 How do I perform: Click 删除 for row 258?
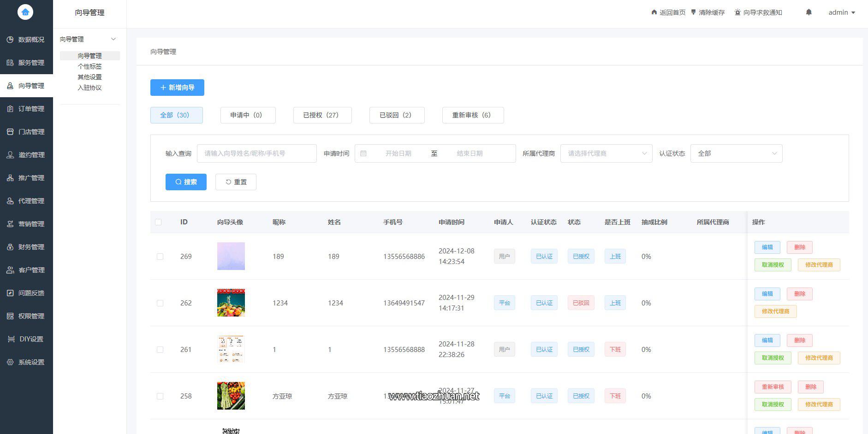pos(810,387)
